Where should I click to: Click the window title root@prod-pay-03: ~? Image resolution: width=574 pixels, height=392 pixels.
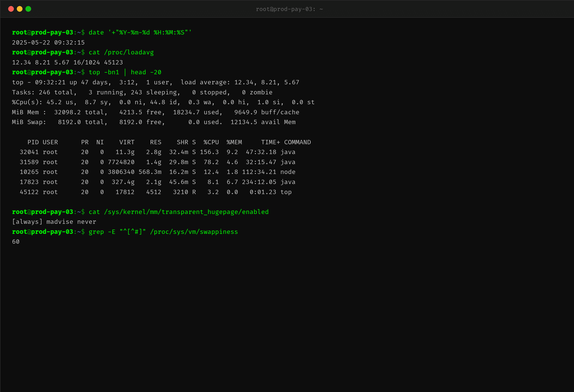(289, 9)
